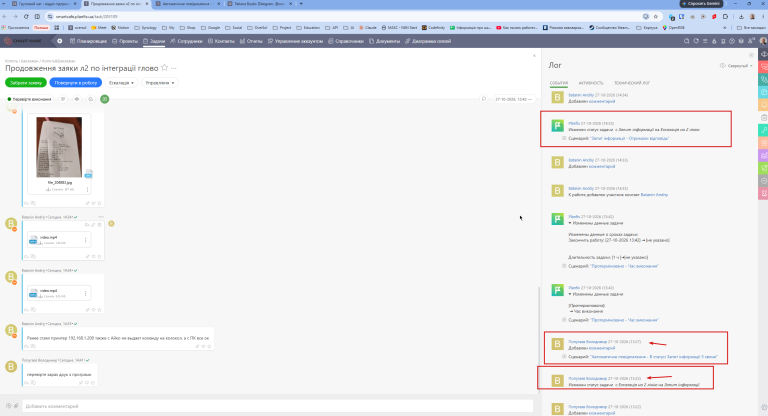Screen dimensions: 768x416
Task: Click the speech bubble icon near the task date
Action: (483, 99)
